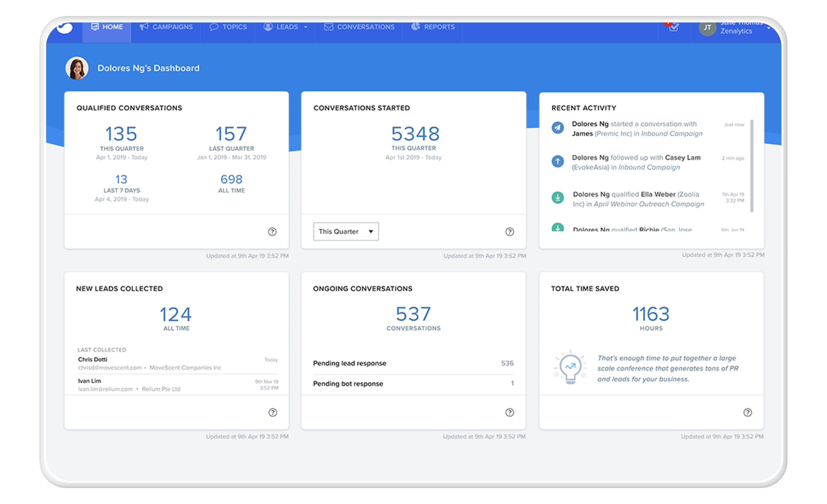The width and height of the screenshot is (827, 504).
Task: Click the 698 All Time value
Action: [x=231, y=179]
